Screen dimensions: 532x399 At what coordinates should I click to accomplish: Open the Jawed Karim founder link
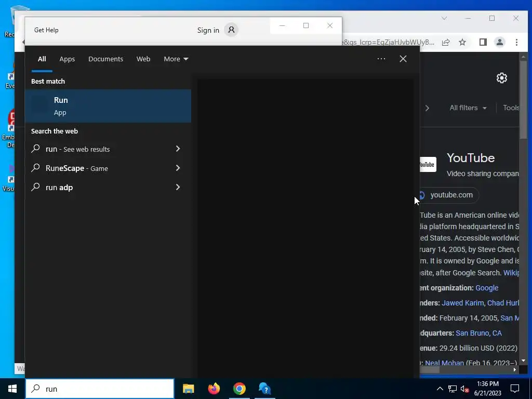[x=463, y=303]
